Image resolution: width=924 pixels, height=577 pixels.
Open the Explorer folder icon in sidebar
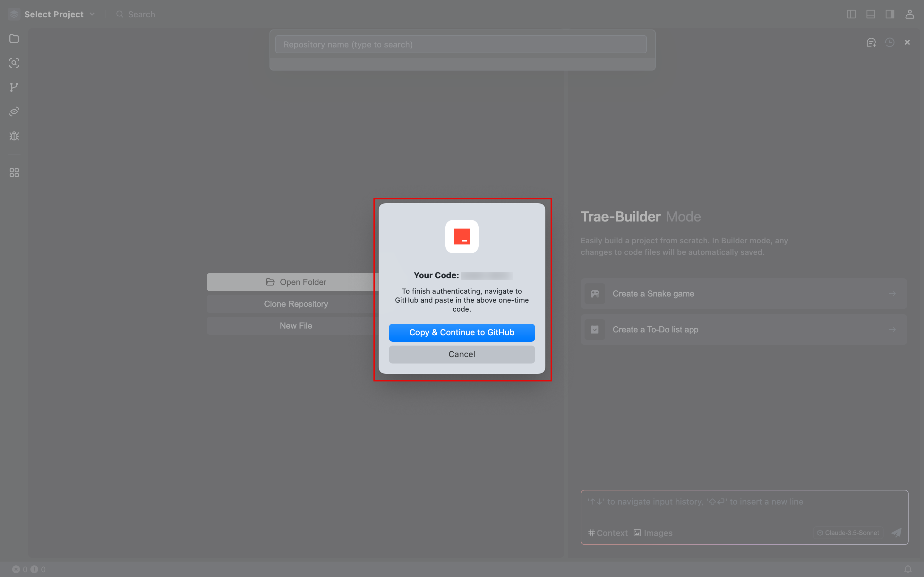coord(14,38)
